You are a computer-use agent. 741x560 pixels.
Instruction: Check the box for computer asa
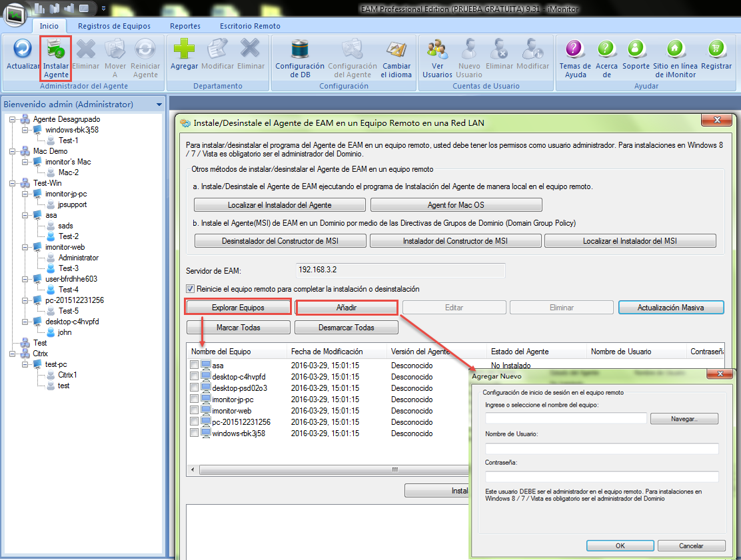click(194, 366)
